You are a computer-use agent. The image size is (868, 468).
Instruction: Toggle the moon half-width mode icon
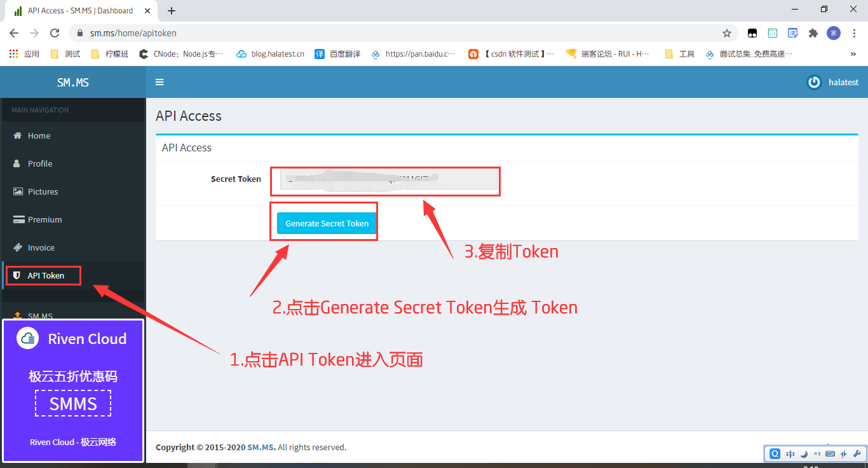(x=804, y=454)
